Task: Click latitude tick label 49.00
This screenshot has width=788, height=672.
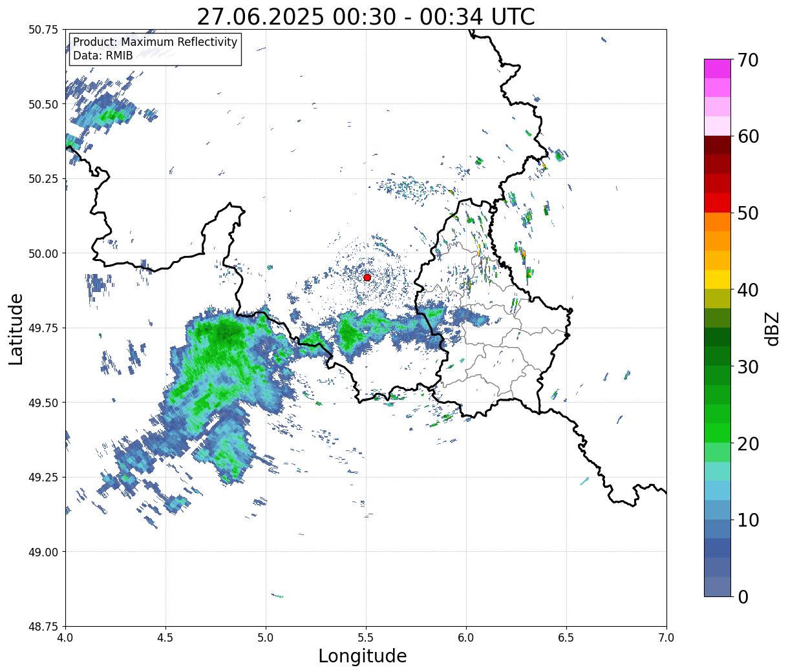Action: tap(43, 552)
